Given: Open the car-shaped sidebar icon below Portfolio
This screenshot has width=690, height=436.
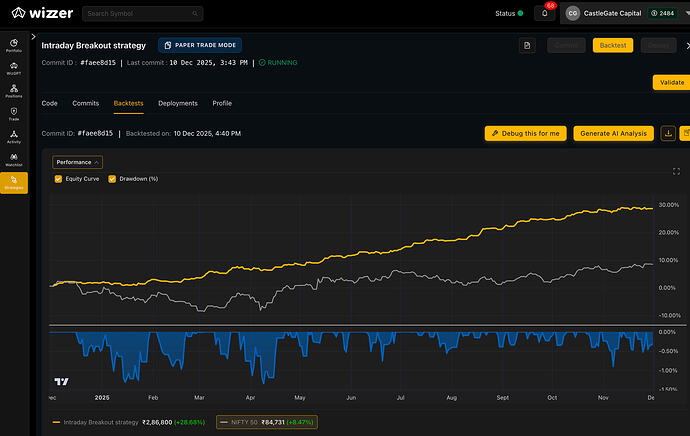Looking at the screenshot, I should pyautogui.click(x=14, y=68).
